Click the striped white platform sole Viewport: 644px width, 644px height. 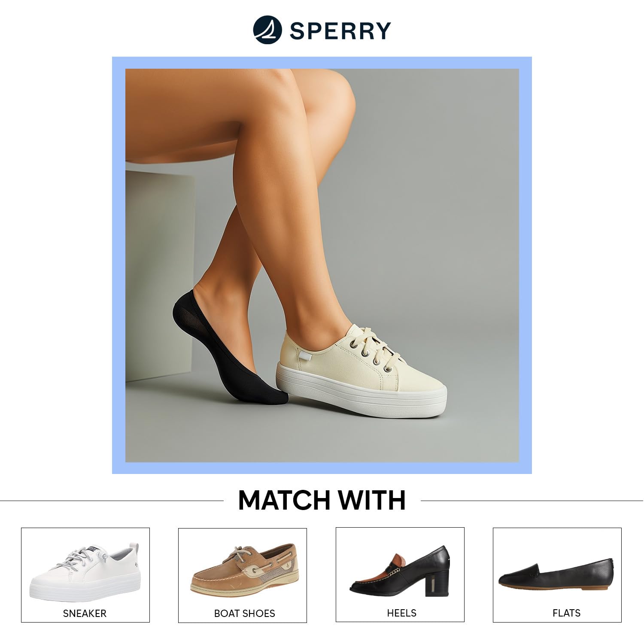click(x=361, y=395)
